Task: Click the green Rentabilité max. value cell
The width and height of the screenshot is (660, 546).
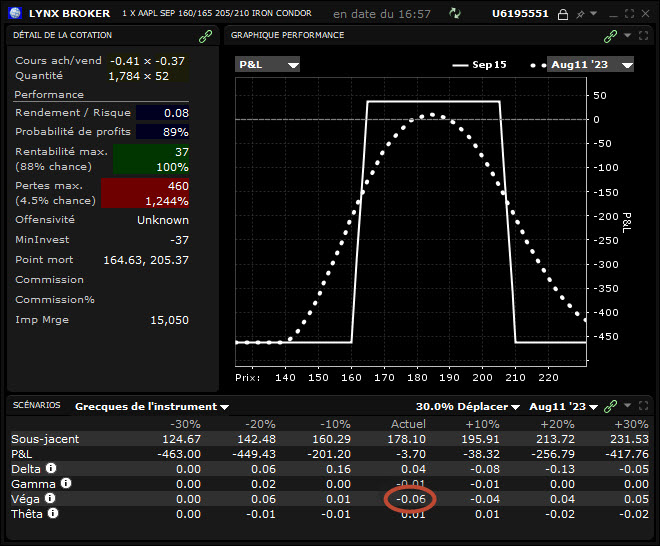Action: click(x=151, y=159)
